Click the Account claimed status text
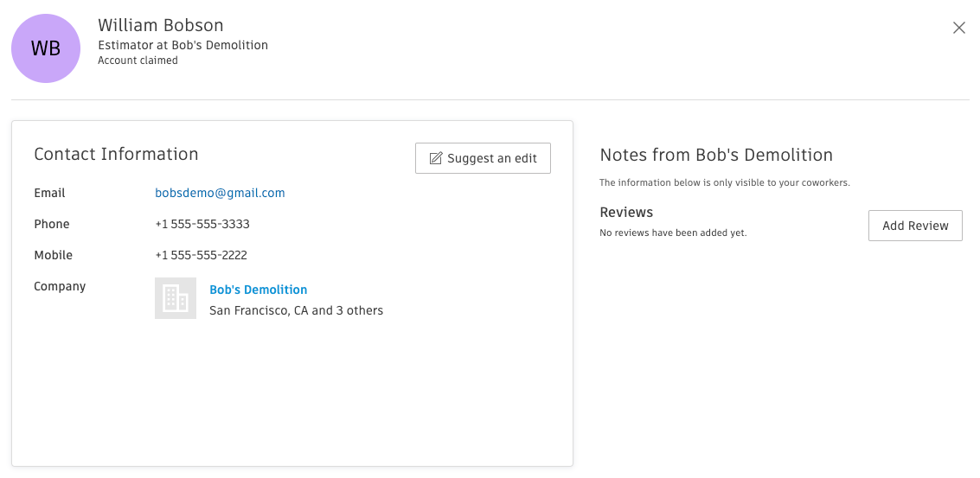The height and width of the screenshot is (478, 980). [x=138, y=61]
